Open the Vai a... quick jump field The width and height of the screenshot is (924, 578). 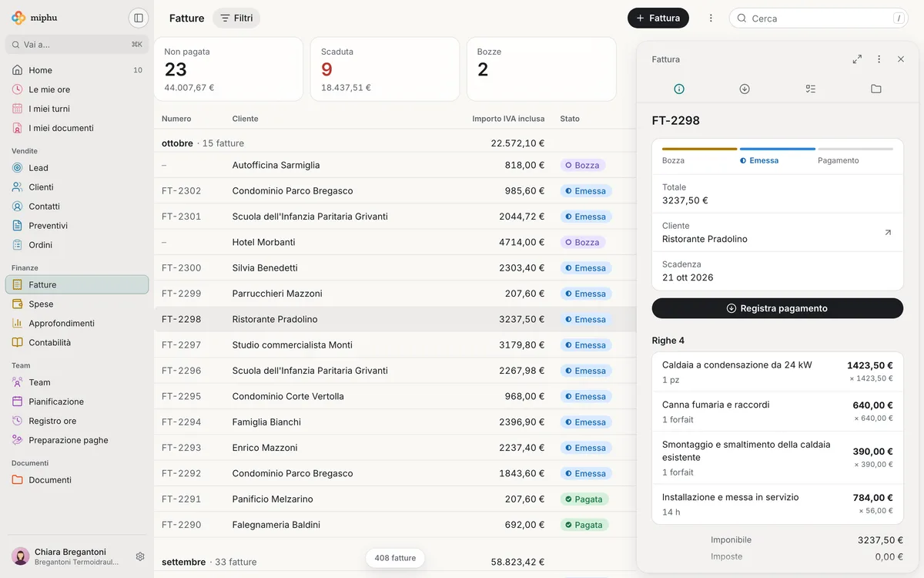77,44
